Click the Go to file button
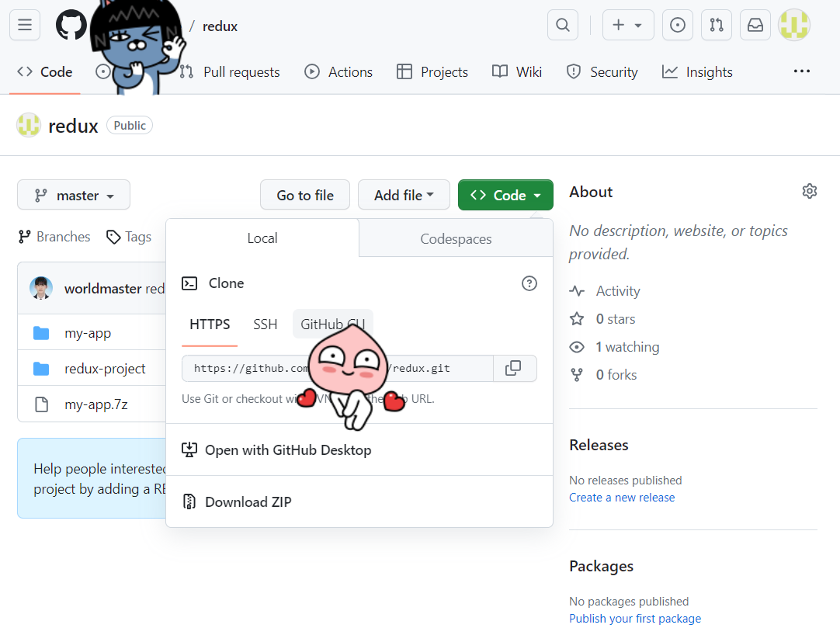The height and width of the screenshot is (642, 840). coord(305,195)
